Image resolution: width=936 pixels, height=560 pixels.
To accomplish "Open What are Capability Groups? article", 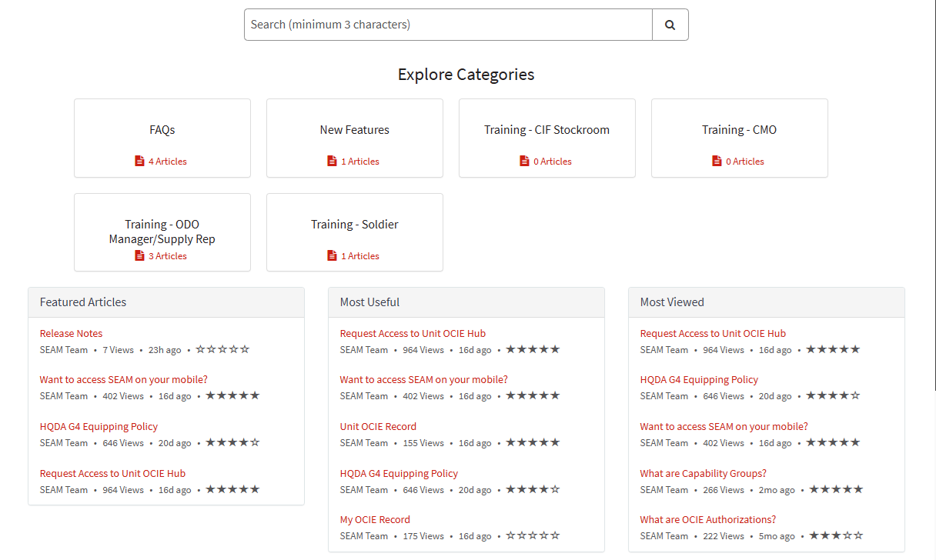I will [x=703, y=474].
